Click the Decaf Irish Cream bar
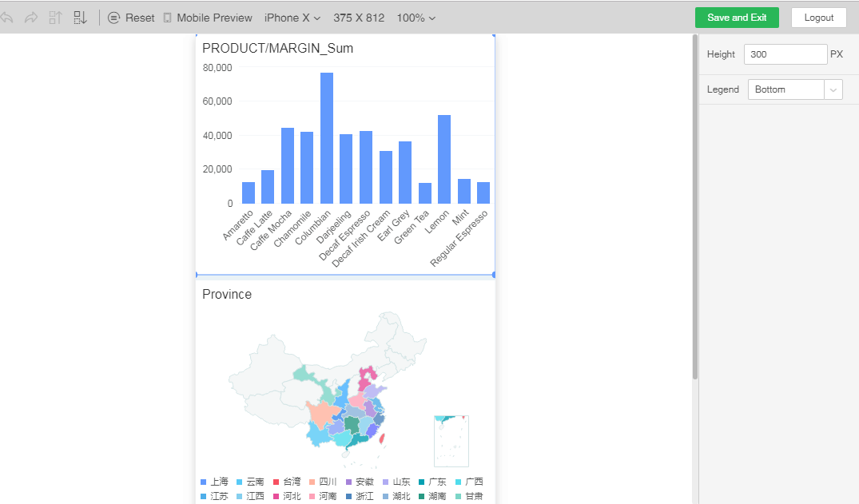 point(386,177)
